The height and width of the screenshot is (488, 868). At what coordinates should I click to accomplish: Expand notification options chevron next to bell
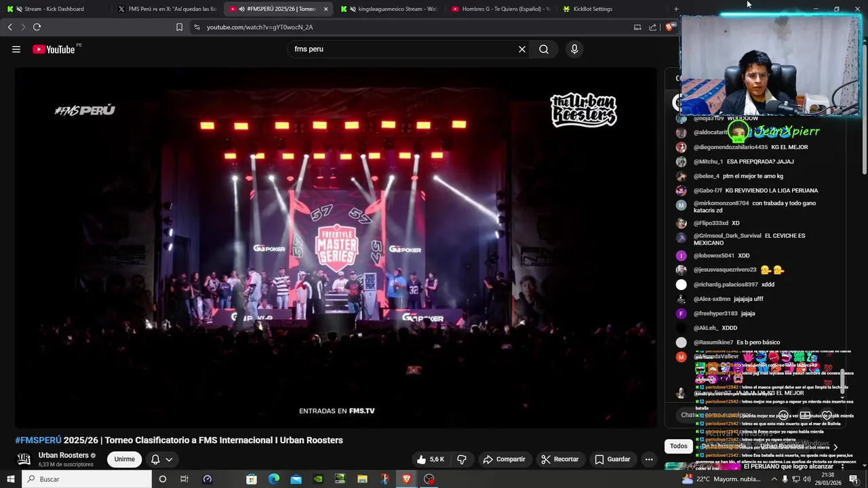[x=169, y=459]
